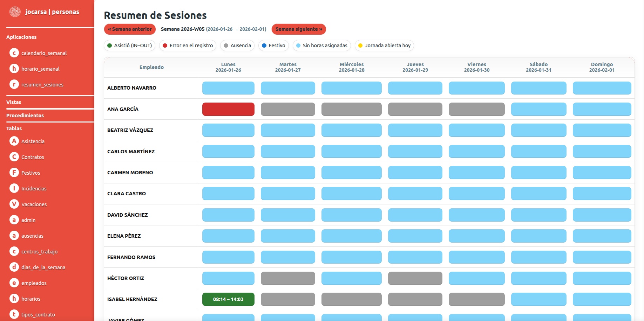Advance with 'Semana siguiente' button

coord(299,29)
